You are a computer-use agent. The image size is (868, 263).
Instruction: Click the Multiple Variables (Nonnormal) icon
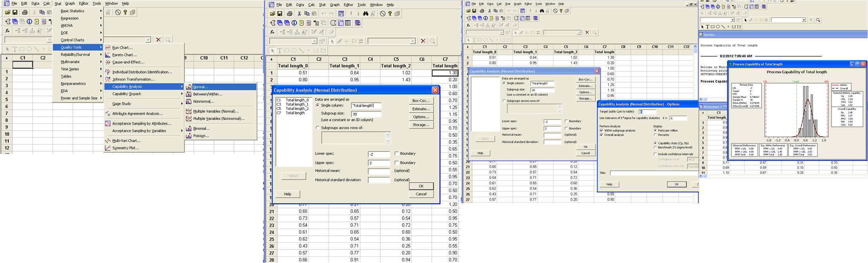(x=188, y=119)
